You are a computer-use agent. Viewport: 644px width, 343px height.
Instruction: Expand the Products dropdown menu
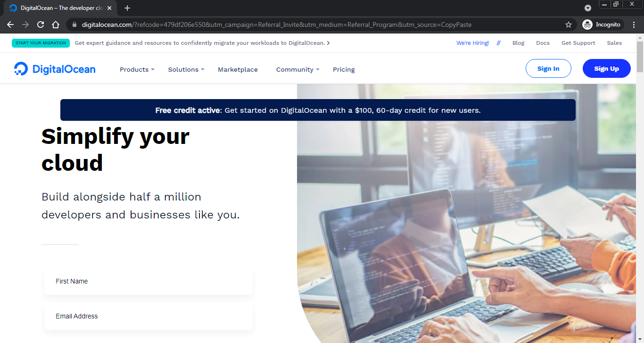(137, 69)
